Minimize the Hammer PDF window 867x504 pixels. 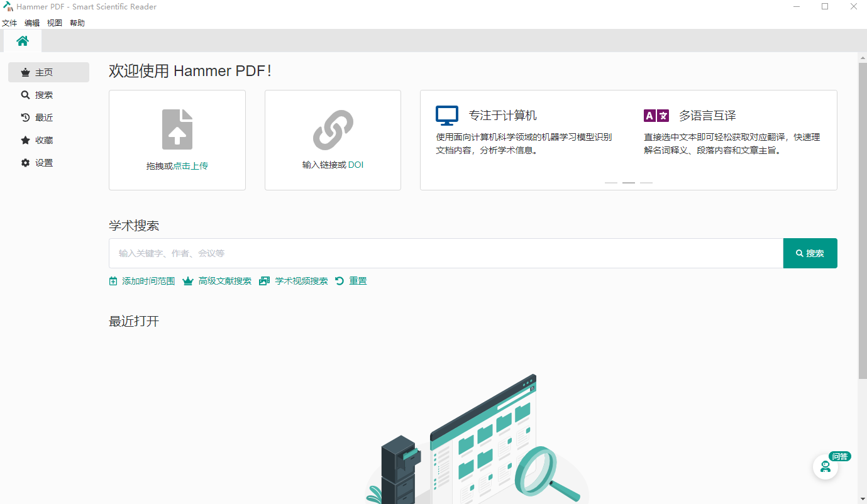point(797,6)
